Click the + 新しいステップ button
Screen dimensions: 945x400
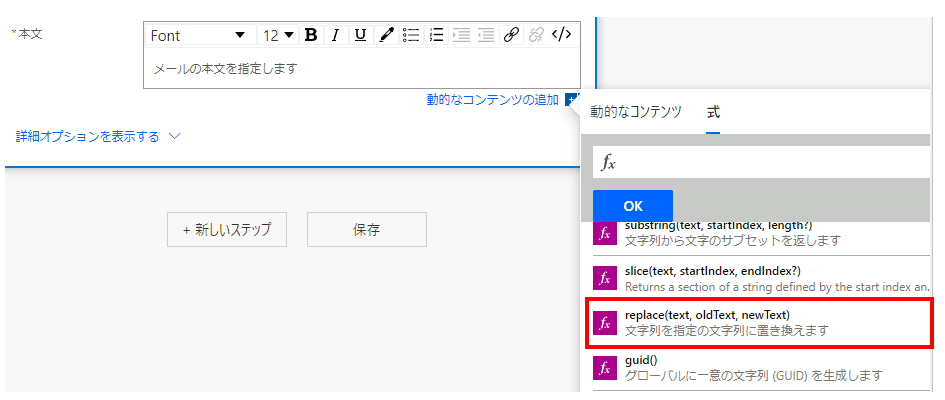(x=227, y=230)
